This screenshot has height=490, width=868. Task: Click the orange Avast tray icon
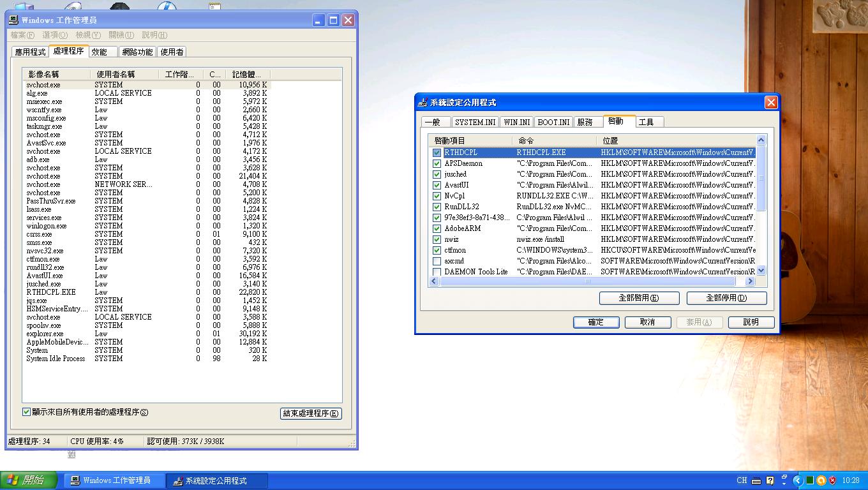click(x=821, y=480)
